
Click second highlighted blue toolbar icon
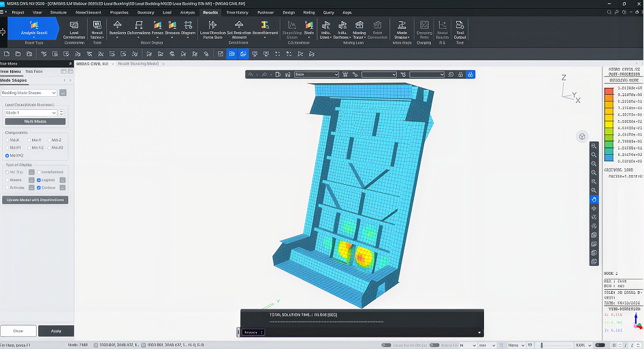click(x=243, y=54)
